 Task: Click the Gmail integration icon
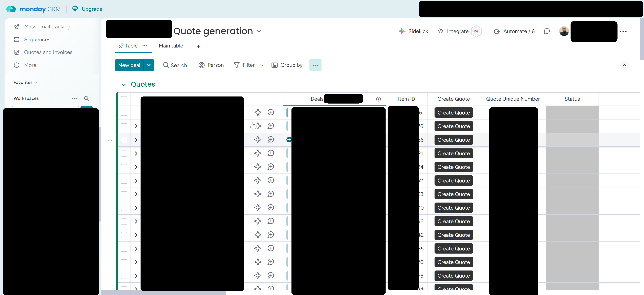pyautogui.click(x=476, y=31)
